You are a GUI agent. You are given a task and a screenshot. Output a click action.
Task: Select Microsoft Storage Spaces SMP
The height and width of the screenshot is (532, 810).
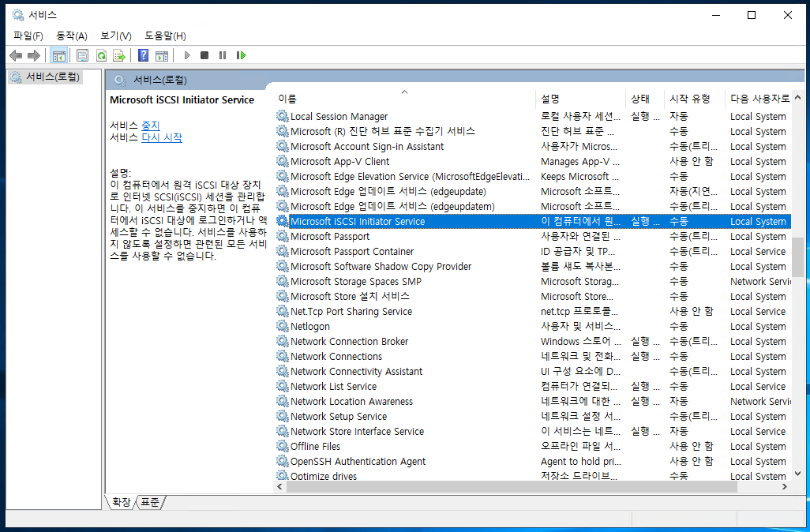pyautogui.click(x=533, y=281)
